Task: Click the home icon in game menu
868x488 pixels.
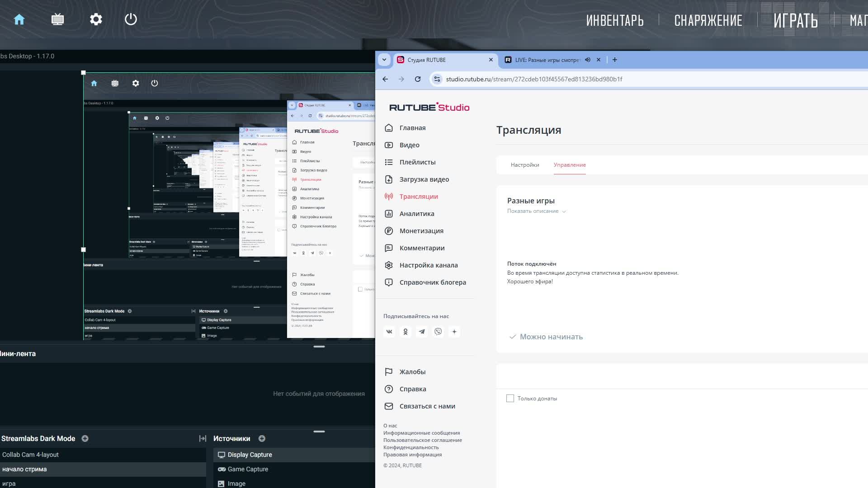Action: coord(19,19)
